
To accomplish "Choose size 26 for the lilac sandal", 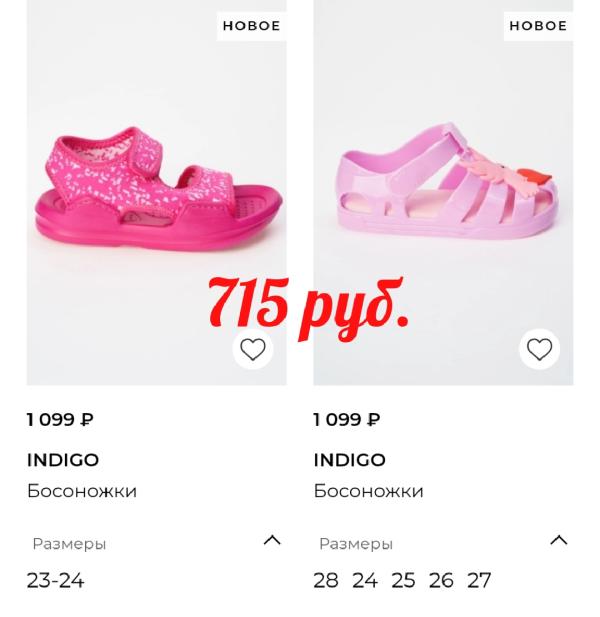I will pos(441,580).
